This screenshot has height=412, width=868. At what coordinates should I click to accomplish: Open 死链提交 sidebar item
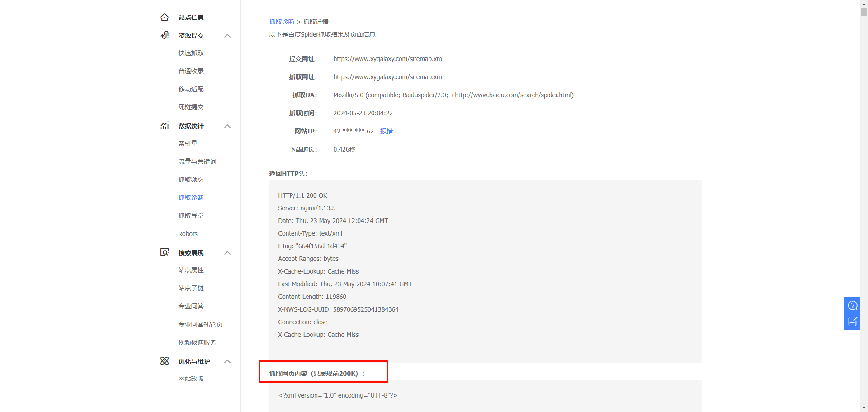(x=191, y=107)
